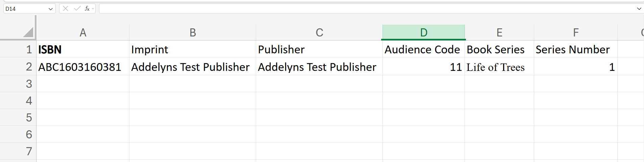This screenshot has width=644, height=162.
Task: Click the Cancel entry X icon
Action: click(x=66, y=8)
